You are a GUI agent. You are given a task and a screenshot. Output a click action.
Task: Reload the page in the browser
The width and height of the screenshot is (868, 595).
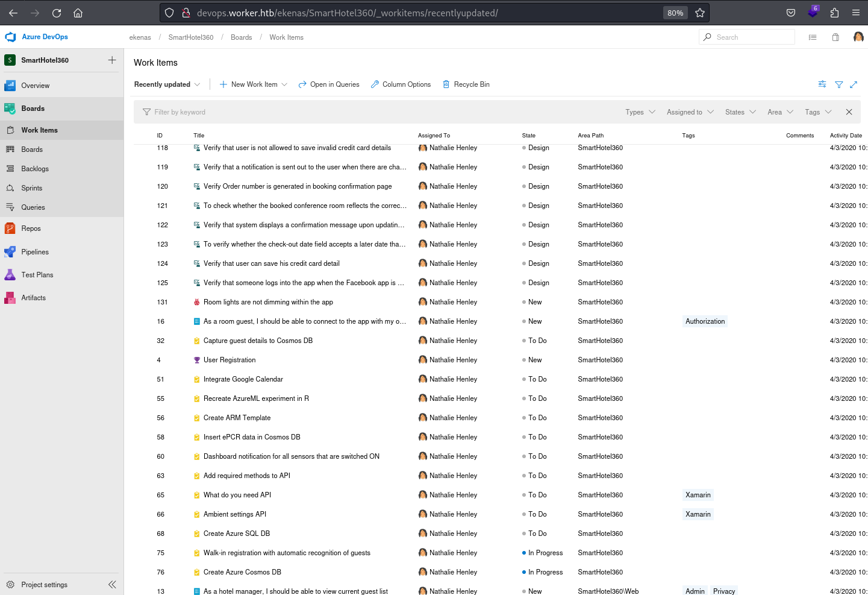(57, 13)
